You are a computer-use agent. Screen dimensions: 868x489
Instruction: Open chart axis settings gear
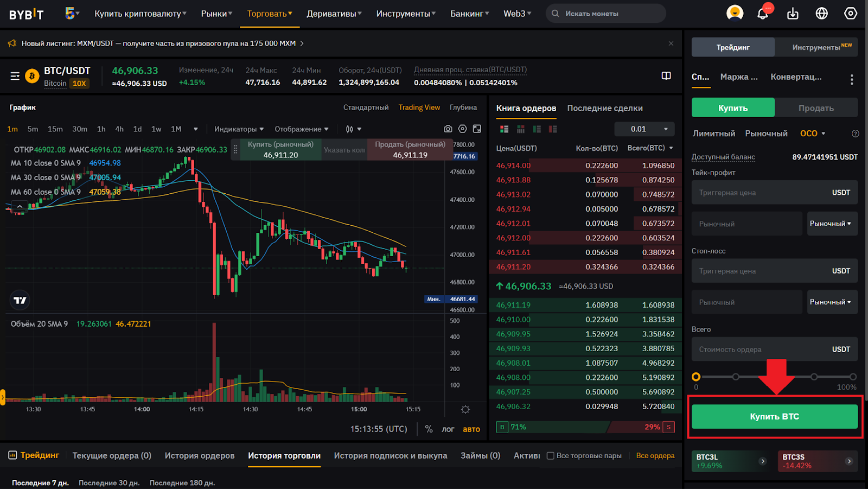(465, 410)
